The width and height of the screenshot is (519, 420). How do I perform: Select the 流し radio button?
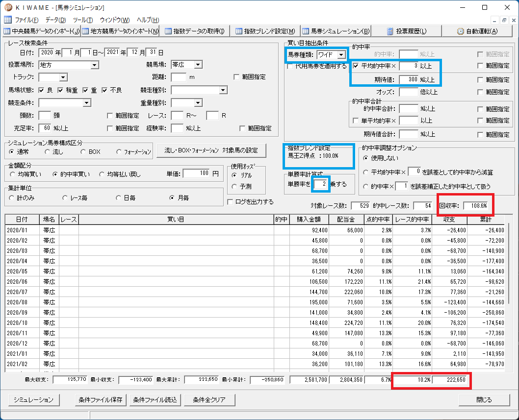[47, 152]
